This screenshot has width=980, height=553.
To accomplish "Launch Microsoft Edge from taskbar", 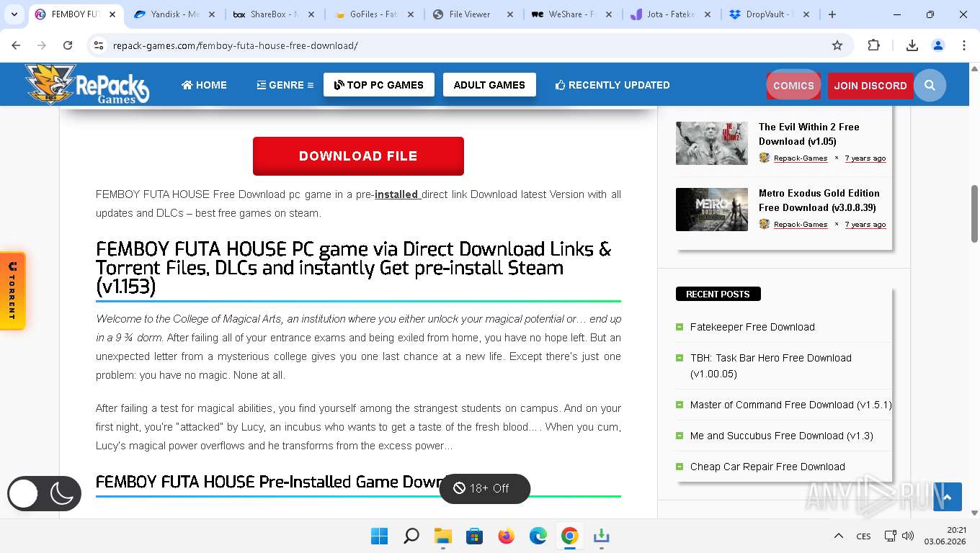I will tap(538, 536).
